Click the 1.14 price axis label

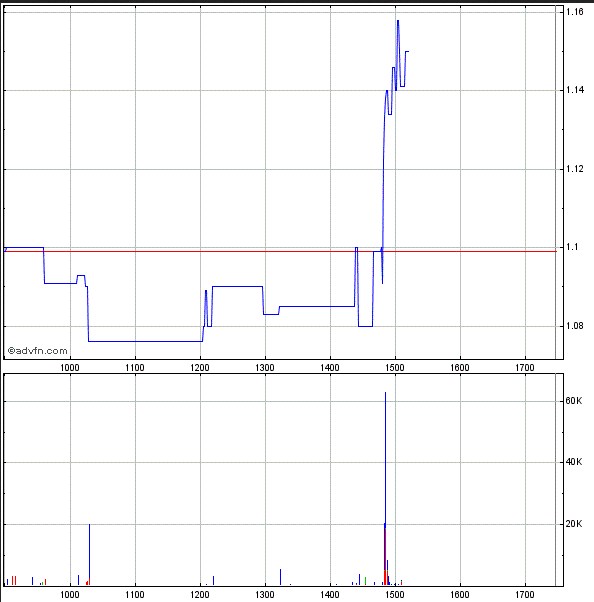pyautogui.click(x=574, y=90)
